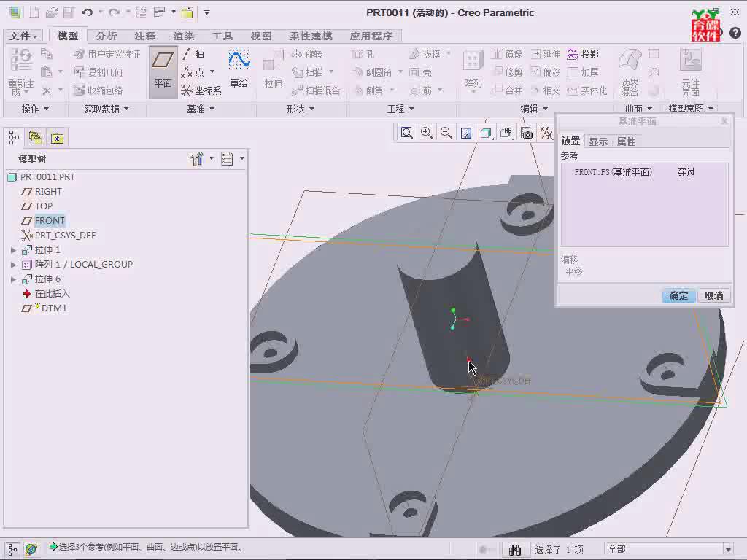Select the FRONT:F3 reference entry

pyautogui.click(x=613, y=172)
